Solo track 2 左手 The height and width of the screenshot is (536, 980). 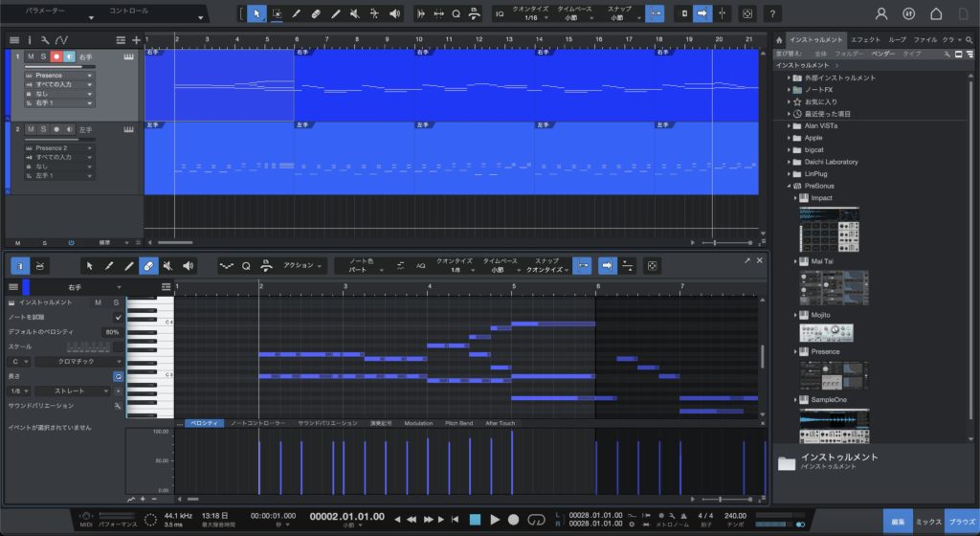pyautogui.click(x=43, y=128)
